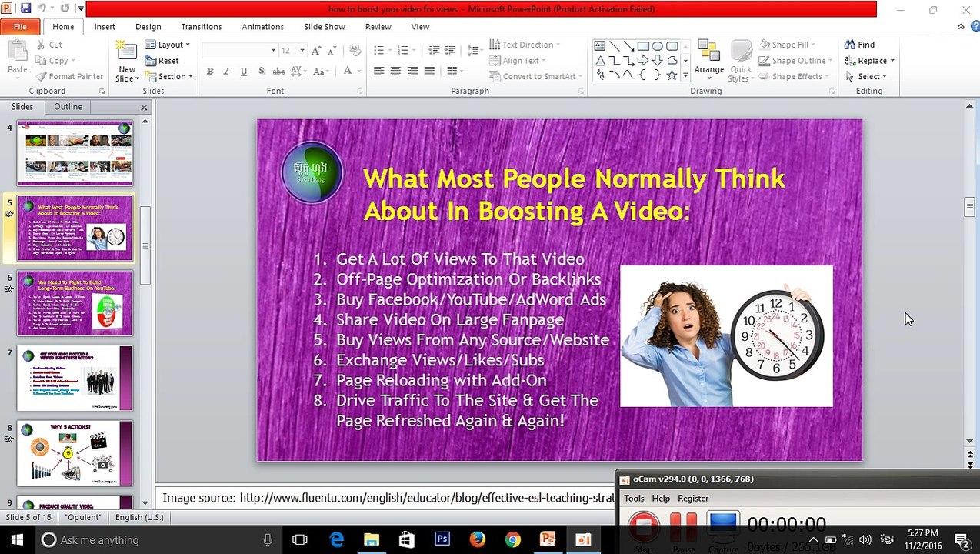Switch to the Slide Show tab

pos(325,27)
